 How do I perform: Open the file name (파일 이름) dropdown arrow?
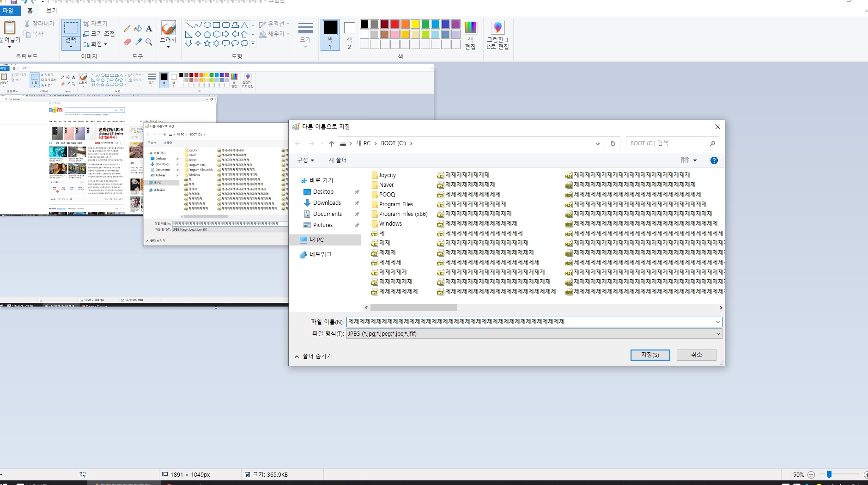718,322
